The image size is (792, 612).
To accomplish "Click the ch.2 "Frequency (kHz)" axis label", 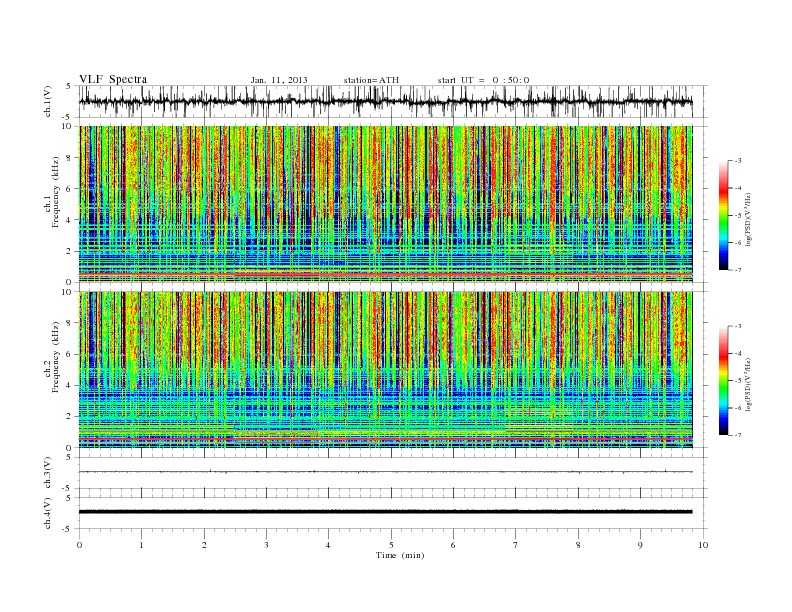I will coord(56,356).
